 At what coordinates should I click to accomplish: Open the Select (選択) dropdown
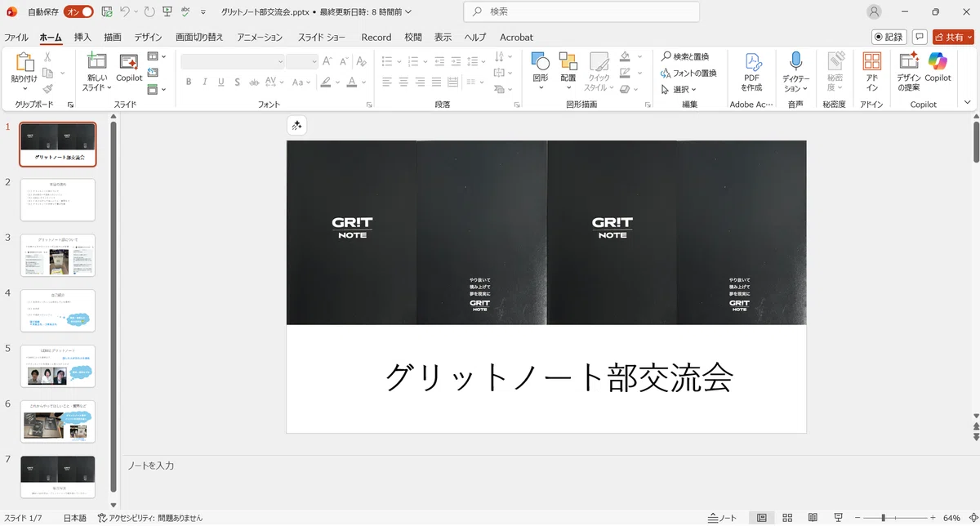click(679, 89)
